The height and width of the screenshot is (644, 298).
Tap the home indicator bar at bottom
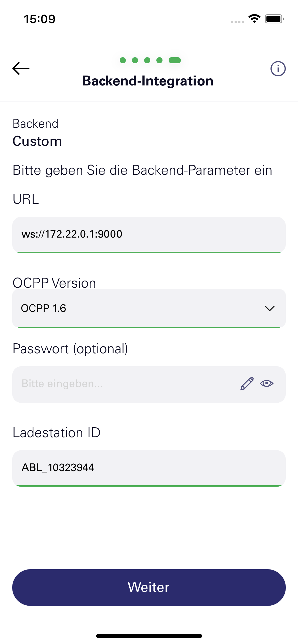[x=149, y=636]
